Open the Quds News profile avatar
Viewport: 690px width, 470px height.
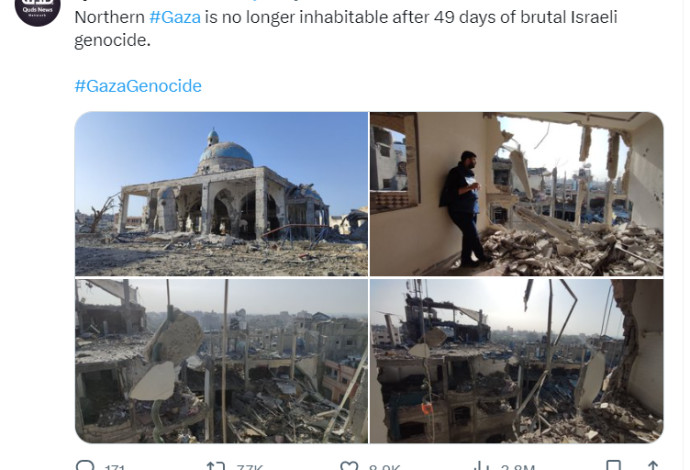tap(37, 9)
